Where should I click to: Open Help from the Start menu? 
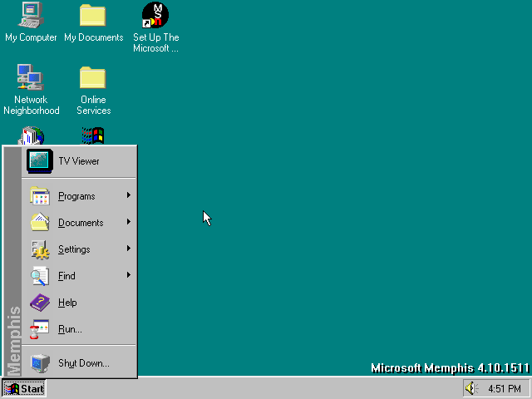[x=79, y=303]
